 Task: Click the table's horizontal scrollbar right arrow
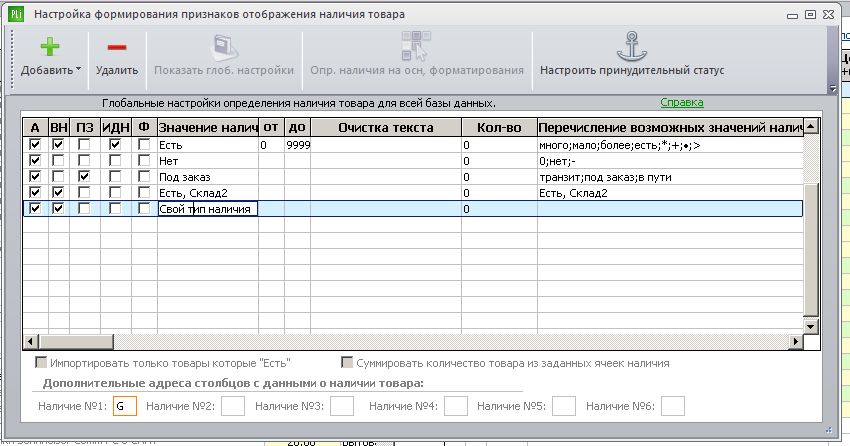(x=796, y=341)
